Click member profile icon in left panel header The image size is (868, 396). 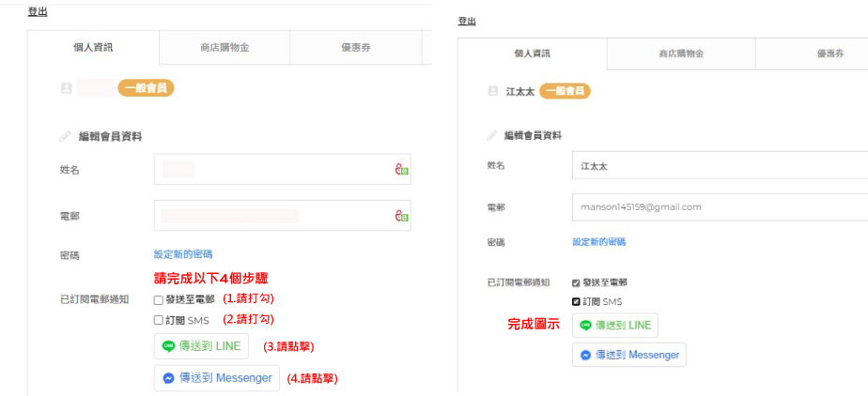67,88
